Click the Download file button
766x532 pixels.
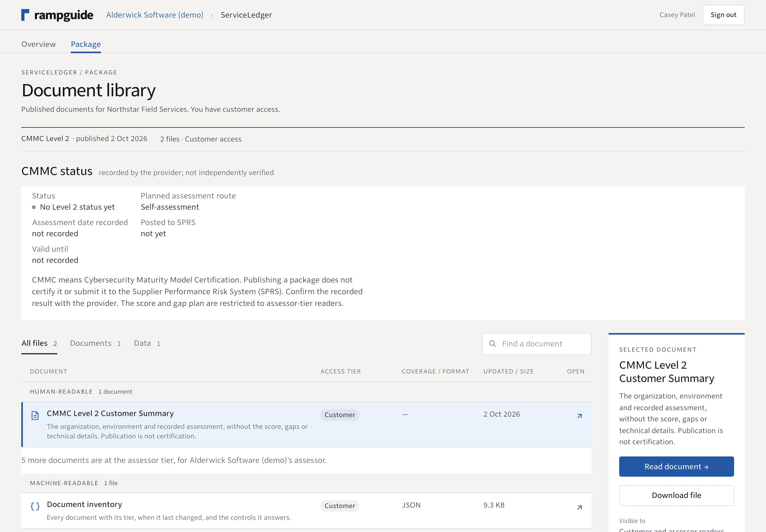pos(676,495)
